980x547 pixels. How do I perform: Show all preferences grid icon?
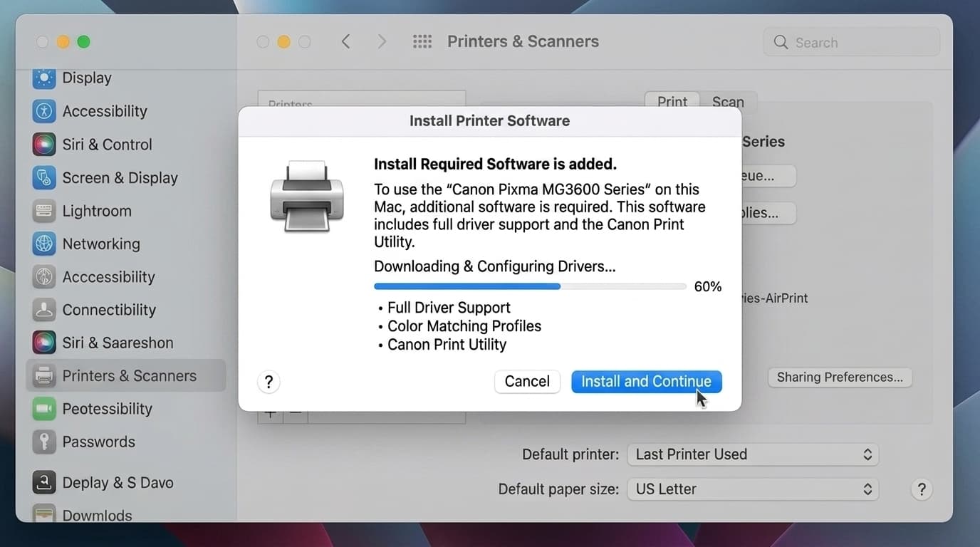pos(422,42)
